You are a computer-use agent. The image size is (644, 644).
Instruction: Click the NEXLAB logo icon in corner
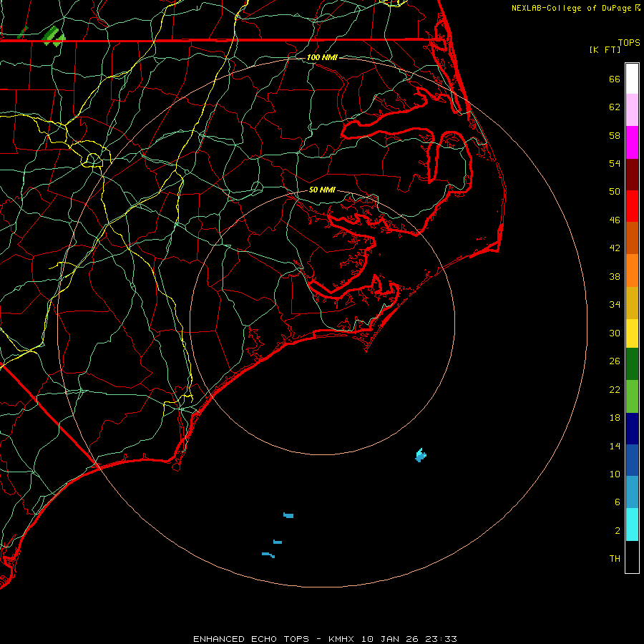(637, 8)
